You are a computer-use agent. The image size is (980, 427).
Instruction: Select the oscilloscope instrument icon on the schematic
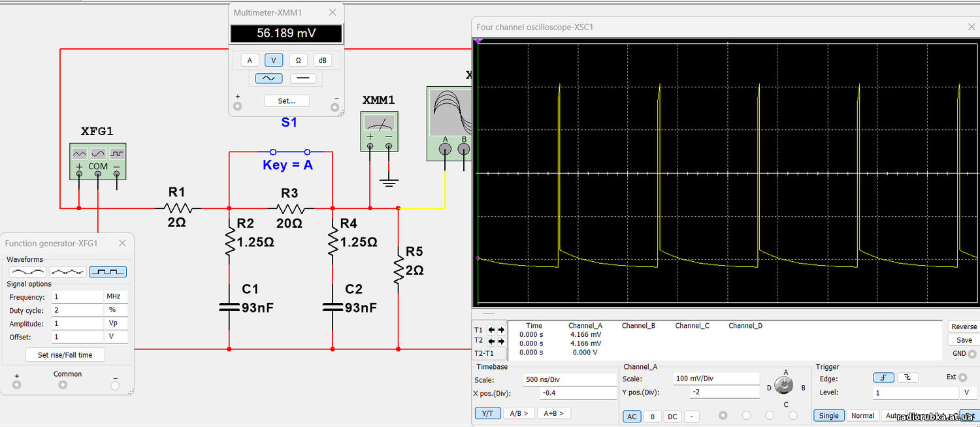point(449,123)
